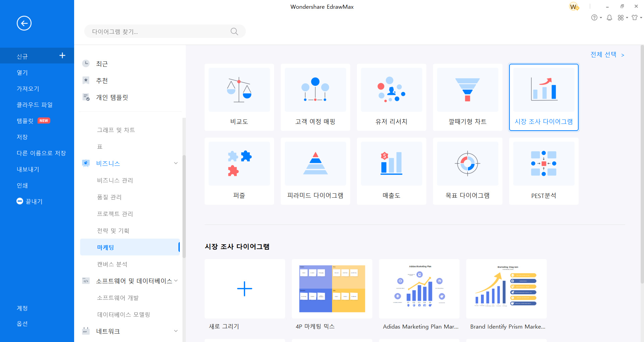
Task: Click 새로 그리기 to start a blank drawing
Action: tap(245, 289)
